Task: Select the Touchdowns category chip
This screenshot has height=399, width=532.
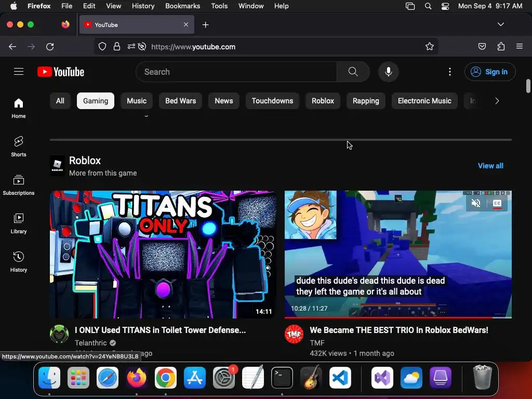Action: coord(272,101)
